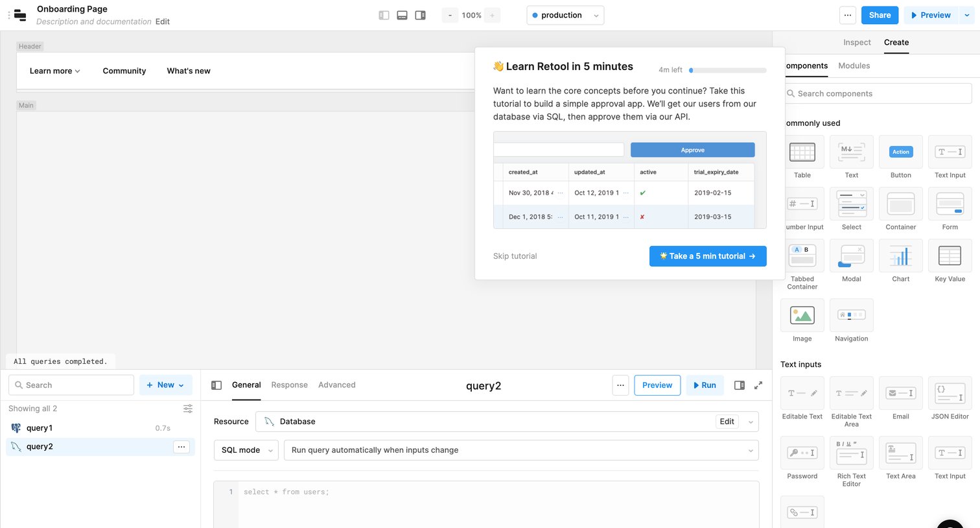Switch to the Inspect tab

[x=857, y=42]
